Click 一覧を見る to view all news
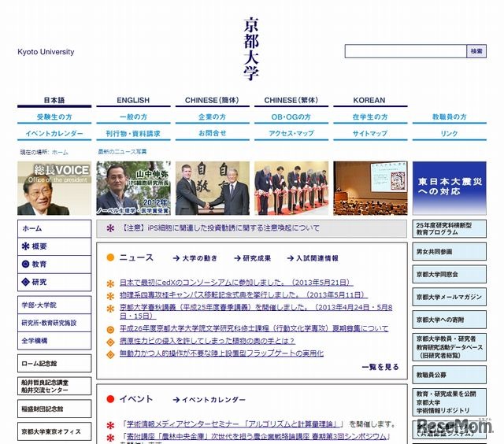This screenshot has height=444, width=504. [380, 367]
